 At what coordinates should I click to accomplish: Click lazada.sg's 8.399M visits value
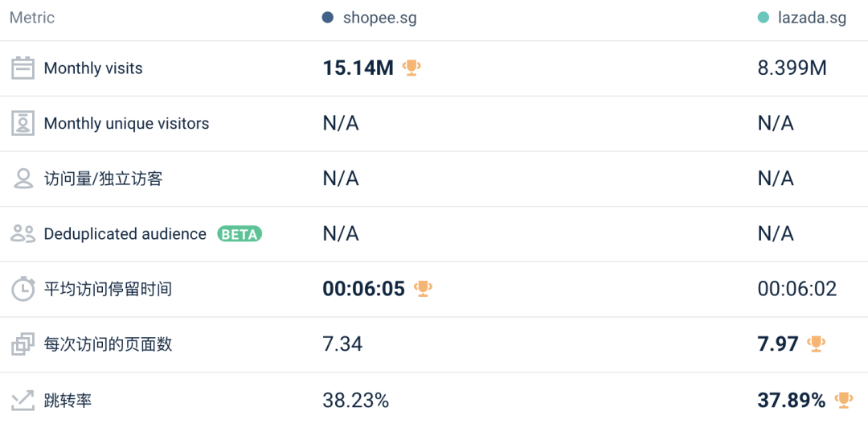tap(792, 68)
